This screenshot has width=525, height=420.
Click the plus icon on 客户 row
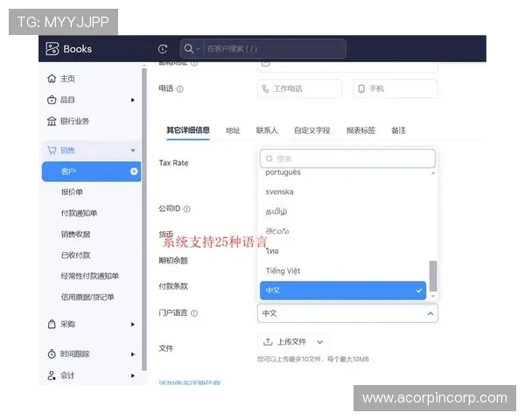click(x=134, y=171)
